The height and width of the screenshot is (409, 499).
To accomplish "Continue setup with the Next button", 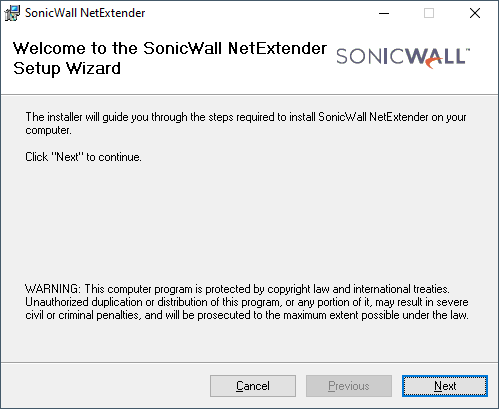I will (x=445, y=386).
